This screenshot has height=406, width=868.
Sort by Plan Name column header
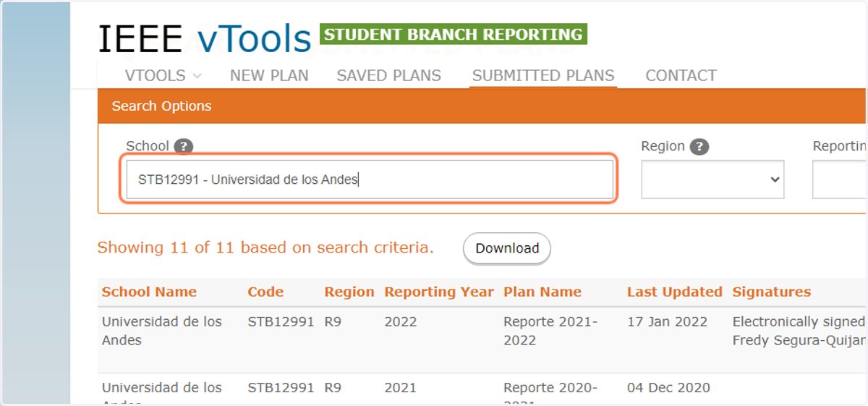pyautogui.click(x=542, y=292)
